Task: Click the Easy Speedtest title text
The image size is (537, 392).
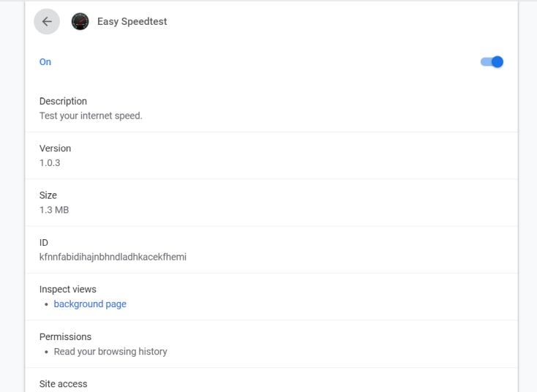Action: click(x=132, y=22)
